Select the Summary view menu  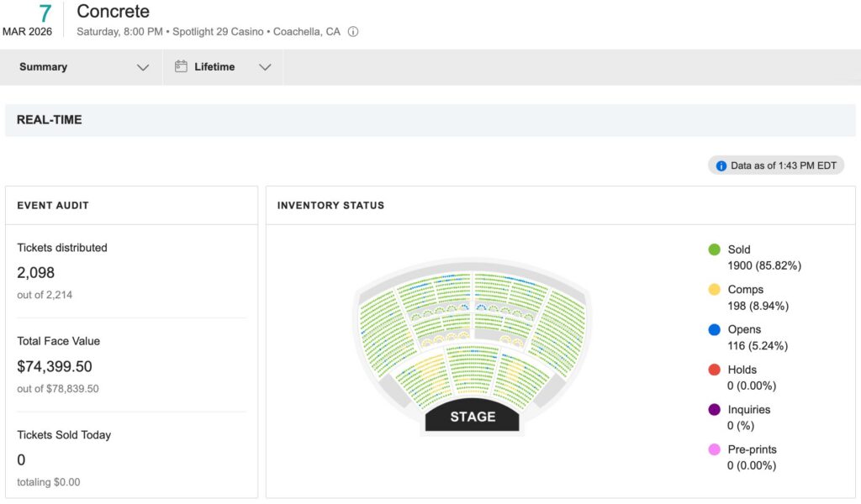[44, 67]
